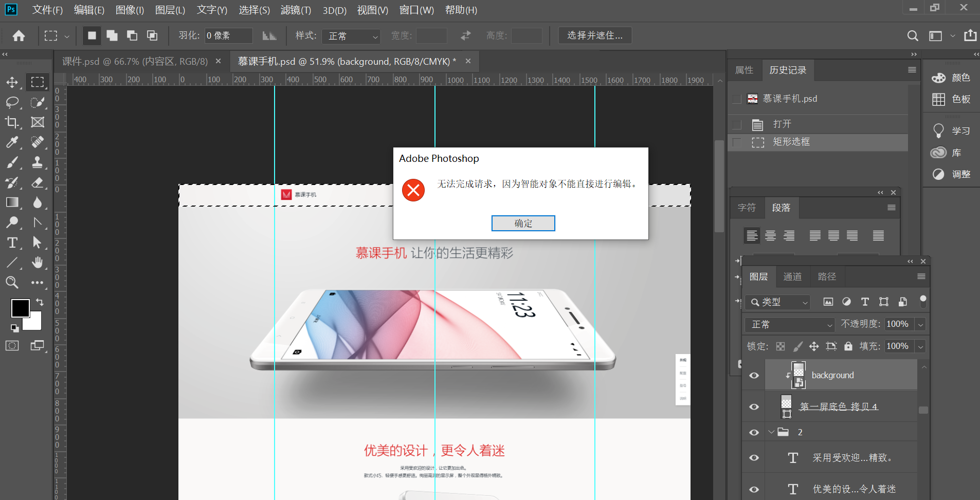Swap foreground and background colors icon
The image size is (980, 500).
pos(40,302)
